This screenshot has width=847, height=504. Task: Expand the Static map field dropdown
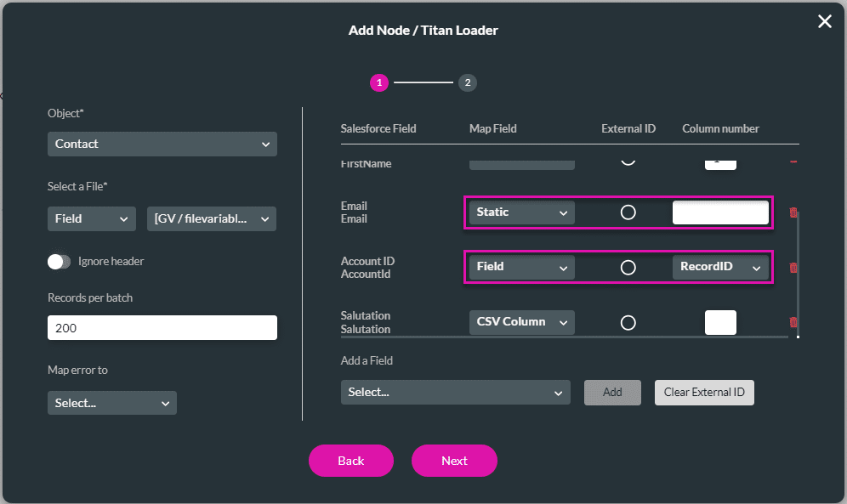tap(521, 212)
